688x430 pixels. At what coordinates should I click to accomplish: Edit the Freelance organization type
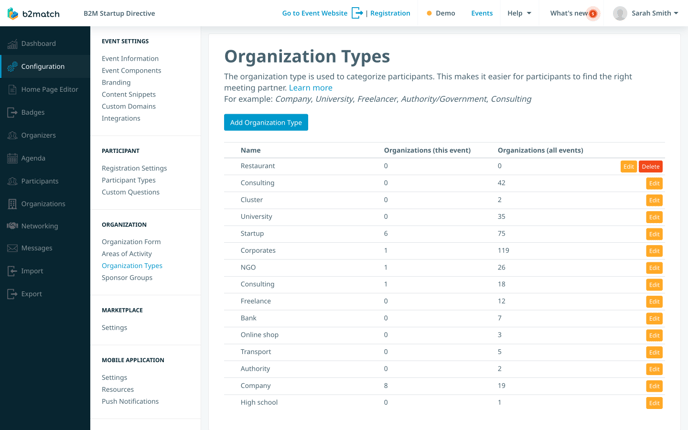[654, 302]
